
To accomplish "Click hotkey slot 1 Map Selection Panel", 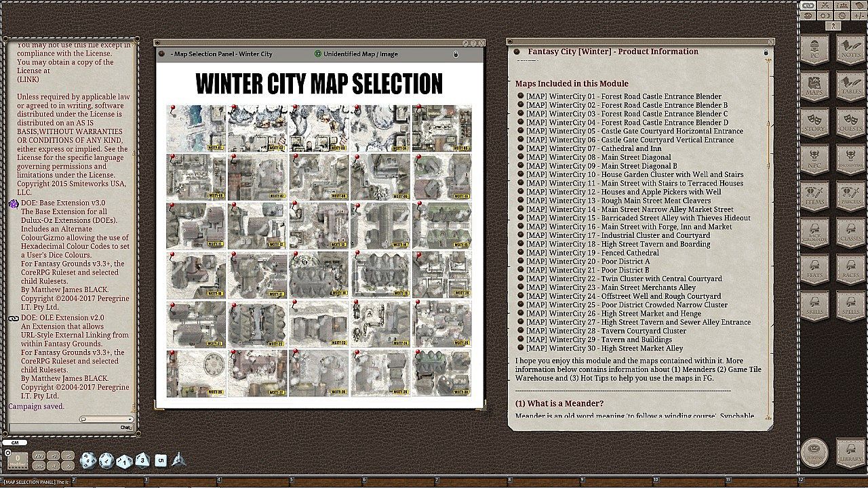I will [35, 482].
